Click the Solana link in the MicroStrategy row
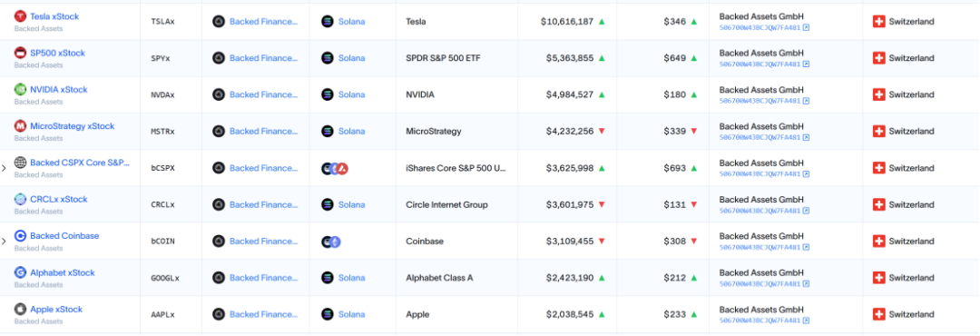 click(352, 132)
